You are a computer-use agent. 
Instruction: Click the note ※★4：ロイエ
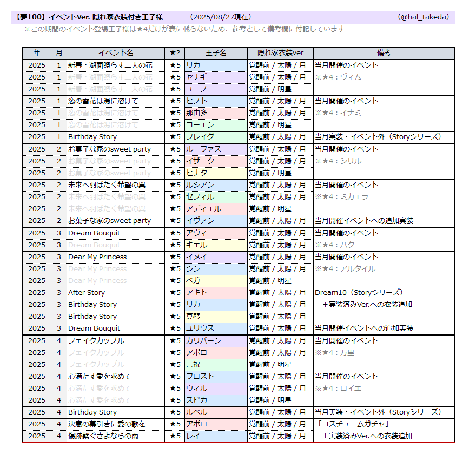click(338, 389)
